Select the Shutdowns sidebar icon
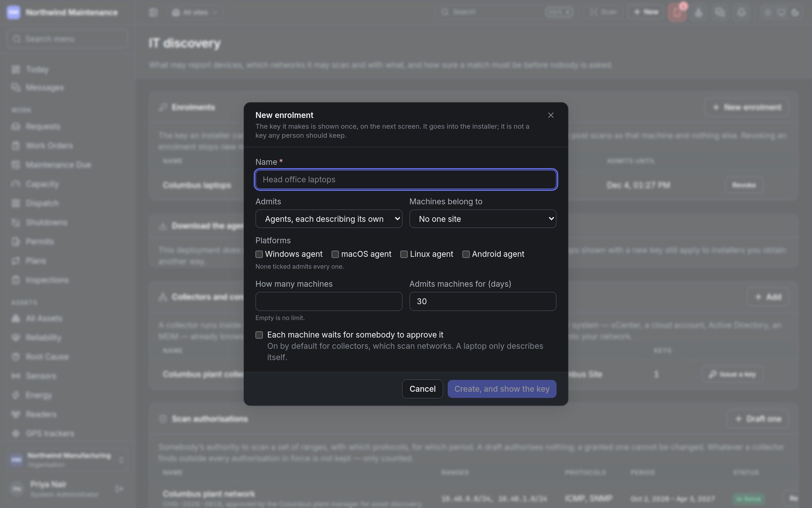 (16, 222)
